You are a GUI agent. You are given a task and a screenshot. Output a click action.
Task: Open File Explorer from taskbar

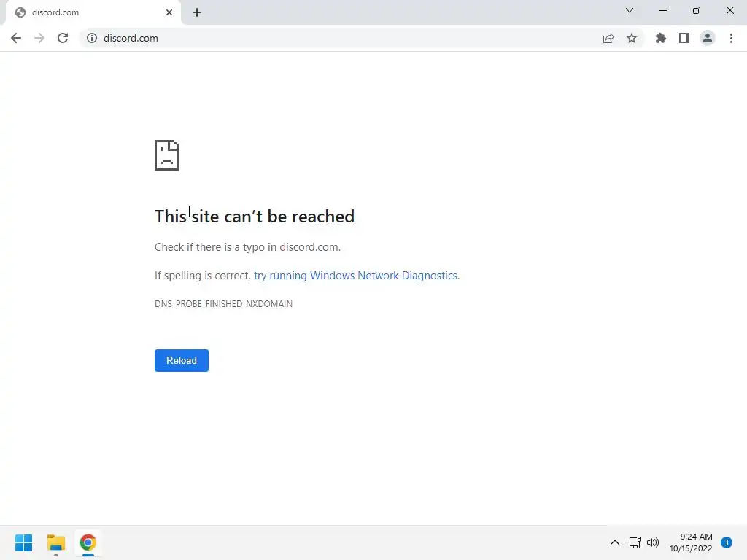pyautogui.click(x=56, y=542)
